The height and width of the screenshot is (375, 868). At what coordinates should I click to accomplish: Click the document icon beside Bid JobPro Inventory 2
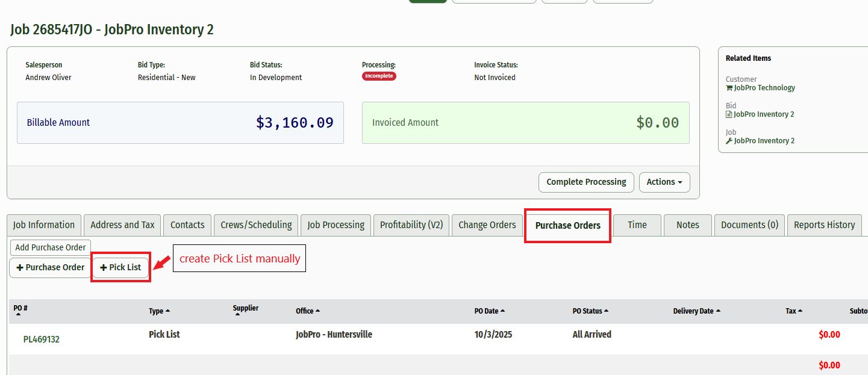coord(729,114)
